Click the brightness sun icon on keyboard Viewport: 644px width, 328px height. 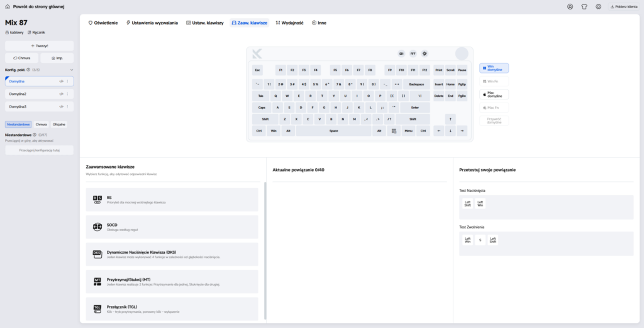click(x=425, y=54)
